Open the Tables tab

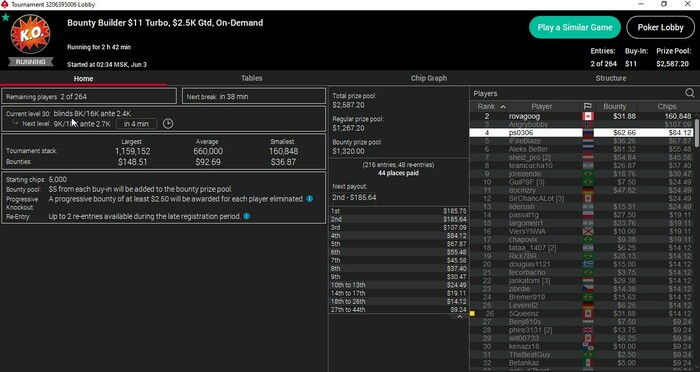[251, 78]
